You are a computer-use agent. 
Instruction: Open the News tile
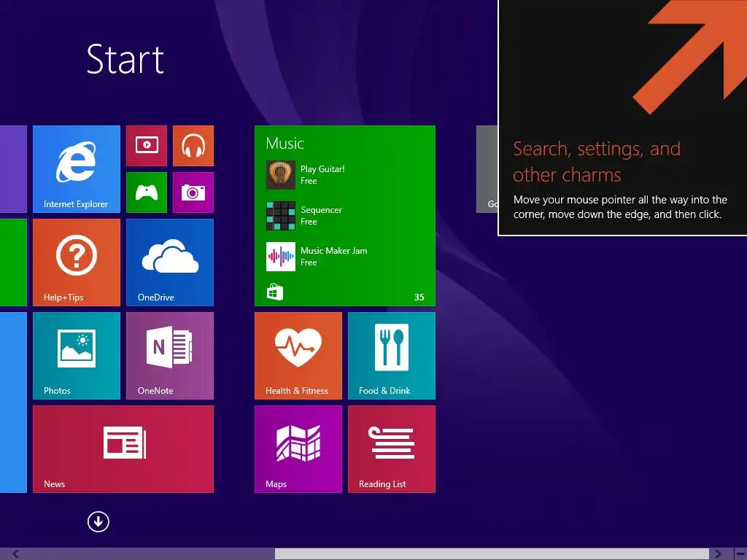coord(123,449)
